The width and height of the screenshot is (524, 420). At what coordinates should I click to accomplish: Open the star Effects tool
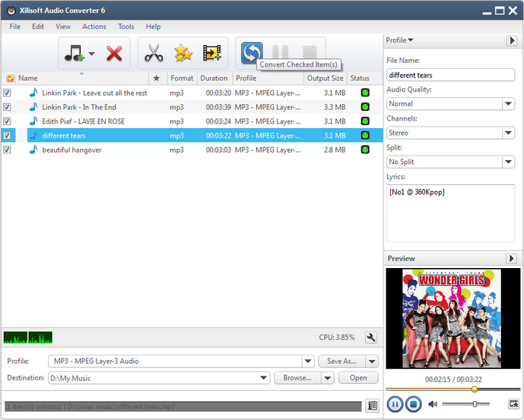point(183,53)
